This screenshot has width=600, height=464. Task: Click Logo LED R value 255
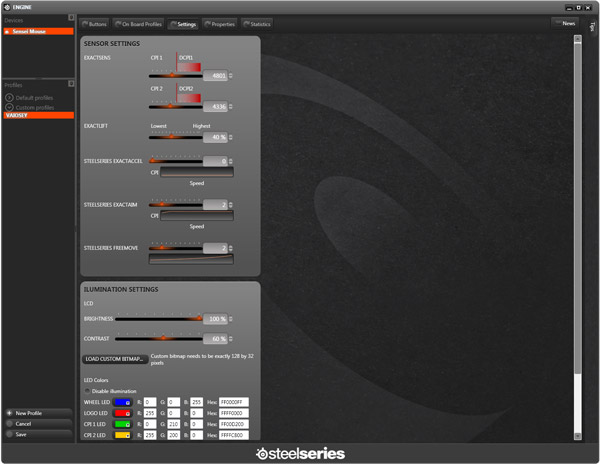click(x=150, y=413)
